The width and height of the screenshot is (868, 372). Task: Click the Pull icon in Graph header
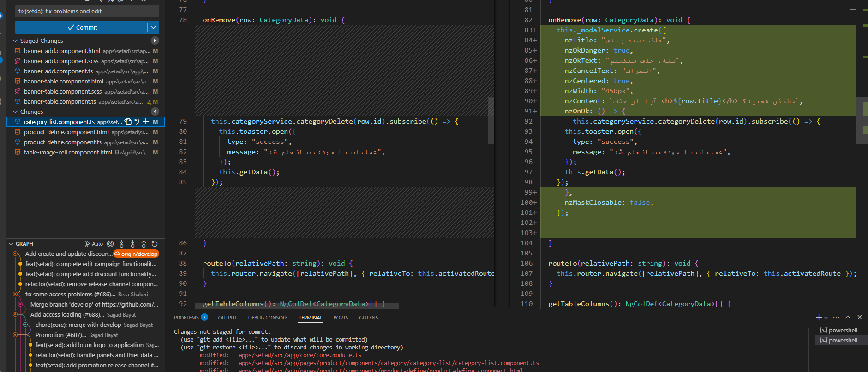click(x=132, y=244)
